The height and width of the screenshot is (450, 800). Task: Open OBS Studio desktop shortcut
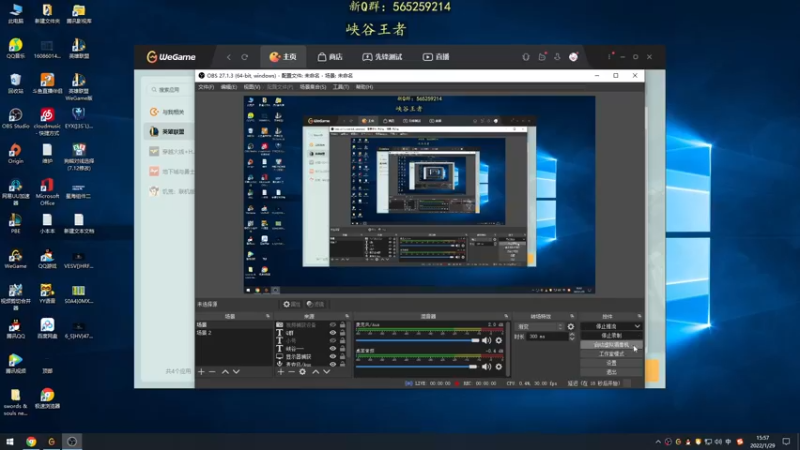coord(15,119)
